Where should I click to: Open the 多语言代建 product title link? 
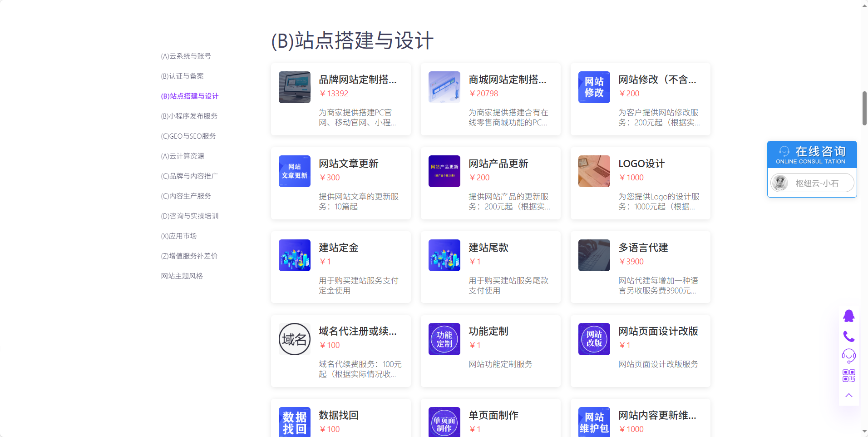point(643,248)
